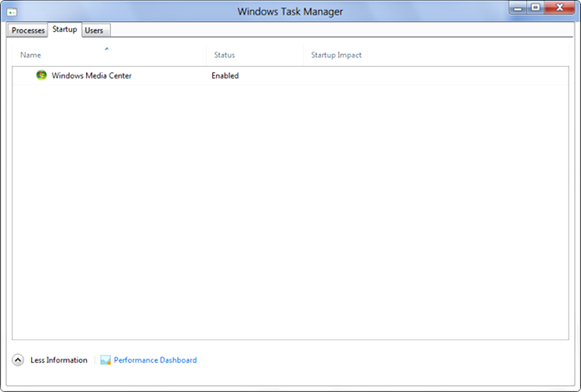Image resolution: width=581 pixels, height=392 pixels.
Task: Maximize the Task Manager window
Action: click(x=535, y=8)
